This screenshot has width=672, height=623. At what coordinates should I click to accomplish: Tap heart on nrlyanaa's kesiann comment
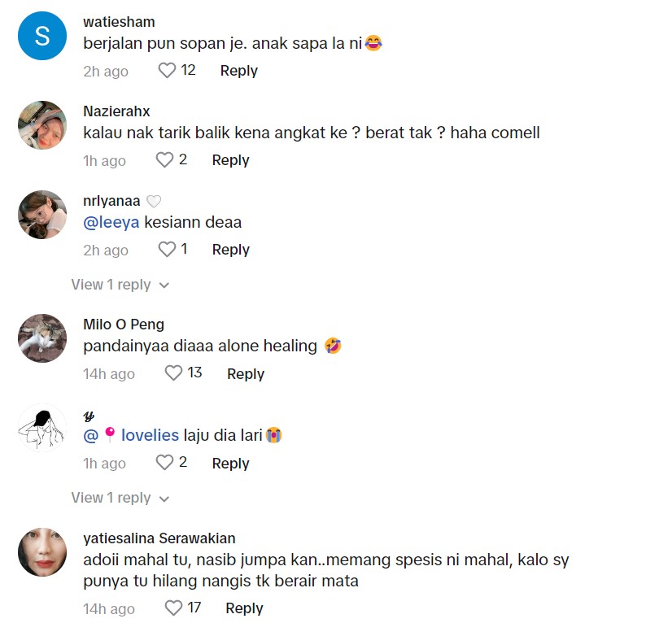point(167,250)
